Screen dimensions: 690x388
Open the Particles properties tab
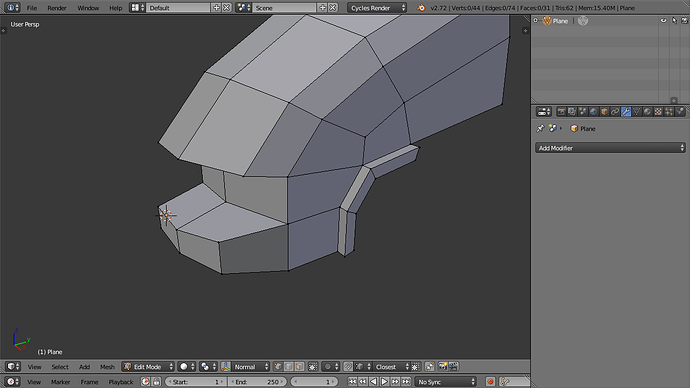click(x=669, y=112)
